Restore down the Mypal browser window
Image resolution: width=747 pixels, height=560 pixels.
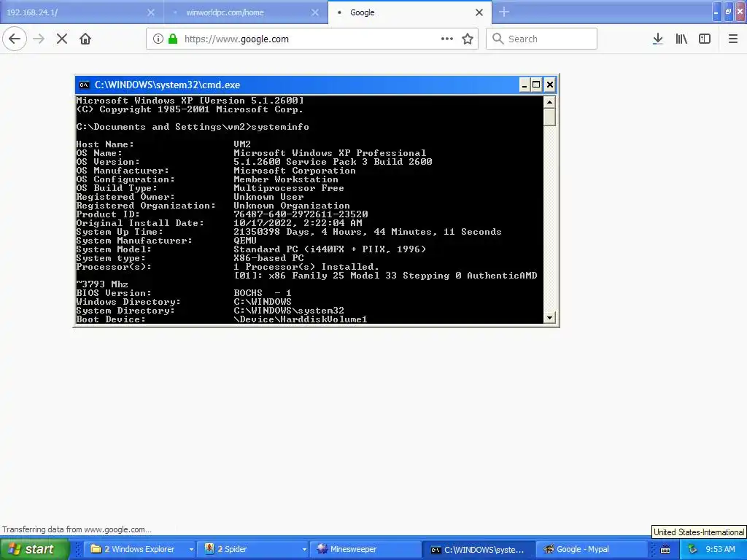point(728,12)
